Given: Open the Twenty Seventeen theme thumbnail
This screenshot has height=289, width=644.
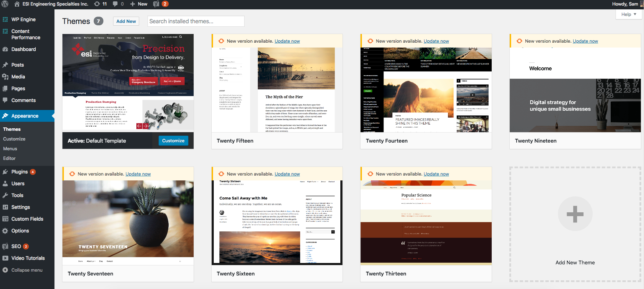Looking at the screenshot, I should (128, 219).
